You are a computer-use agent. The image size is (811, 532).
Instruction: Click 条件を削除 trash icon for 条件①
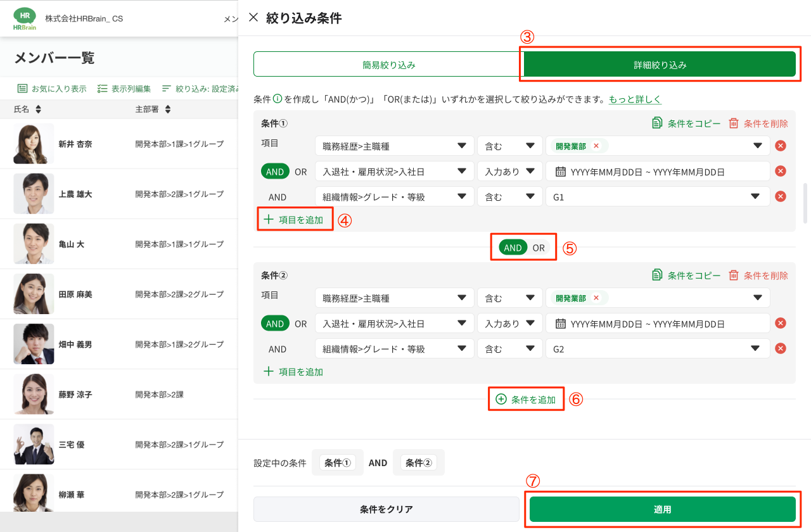[x=734, y=123]
